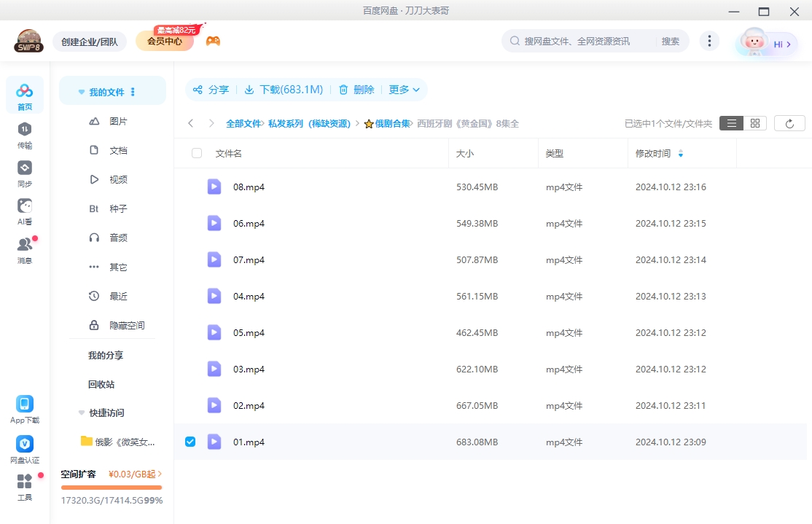Open 消息 messages in the sidebar
The width and height of the screenshot is (812, 524).
point(25,249)
